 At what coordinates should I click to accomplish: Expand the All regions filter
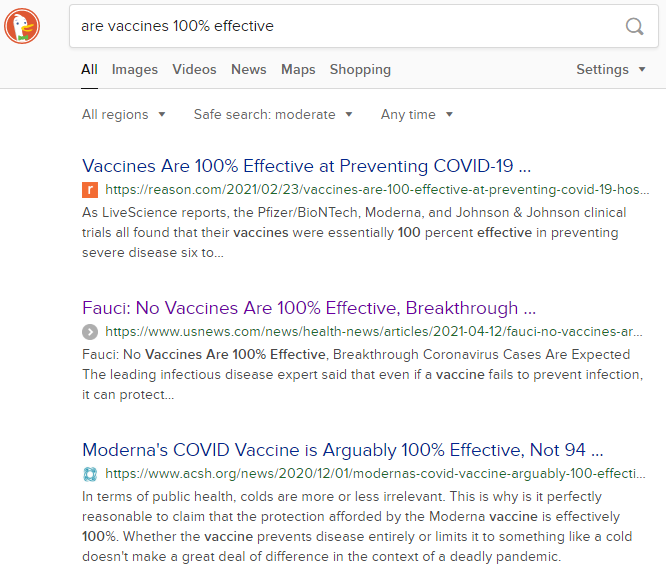(123, 114)
